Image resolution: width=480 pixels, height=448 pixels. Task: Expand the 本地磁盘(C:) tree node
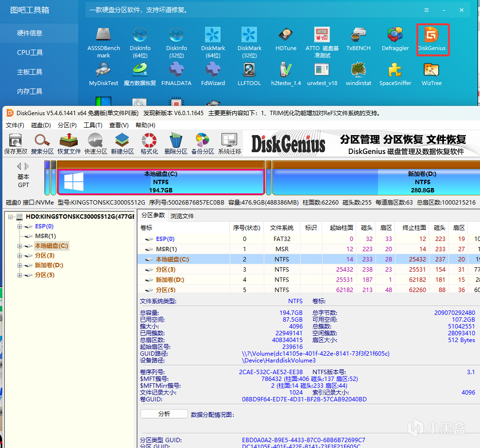[x=19, y=246]
